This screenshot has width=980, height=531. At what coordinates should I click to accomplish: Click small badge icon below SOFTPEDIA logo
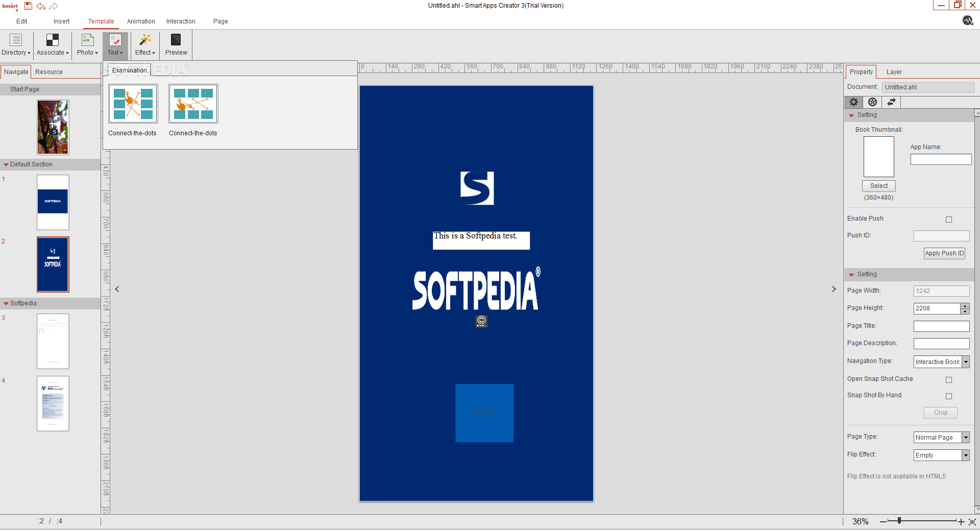coord(481,321)
